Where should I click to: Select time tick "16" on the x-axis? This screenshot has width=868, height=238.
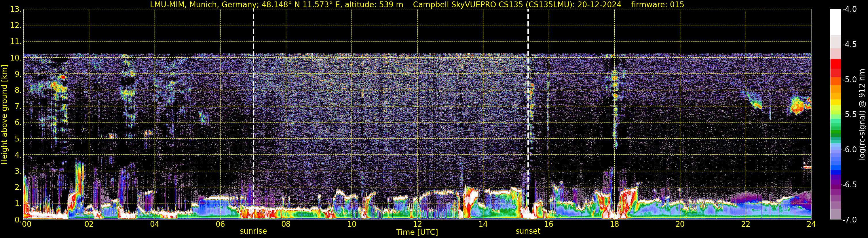click(549, 224)
